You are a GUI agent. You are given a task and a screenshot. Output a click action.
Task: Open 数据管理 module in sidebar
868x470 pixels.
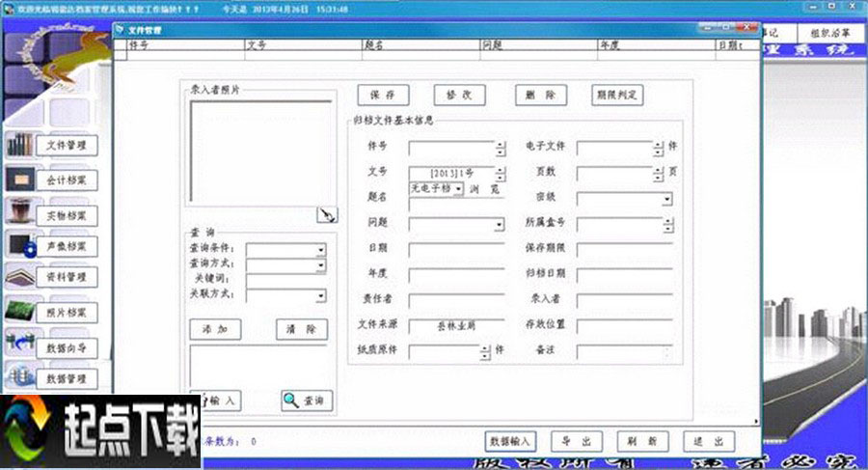[67, 378]
